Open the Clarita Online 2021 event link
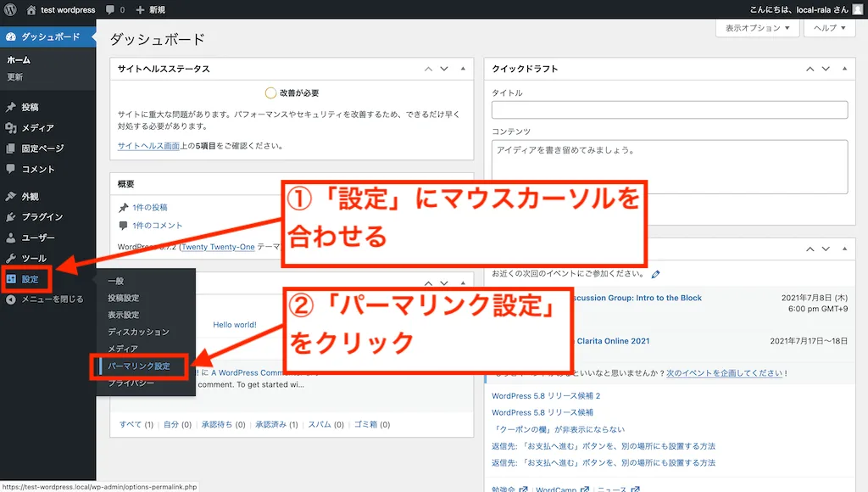 point(613,341)
